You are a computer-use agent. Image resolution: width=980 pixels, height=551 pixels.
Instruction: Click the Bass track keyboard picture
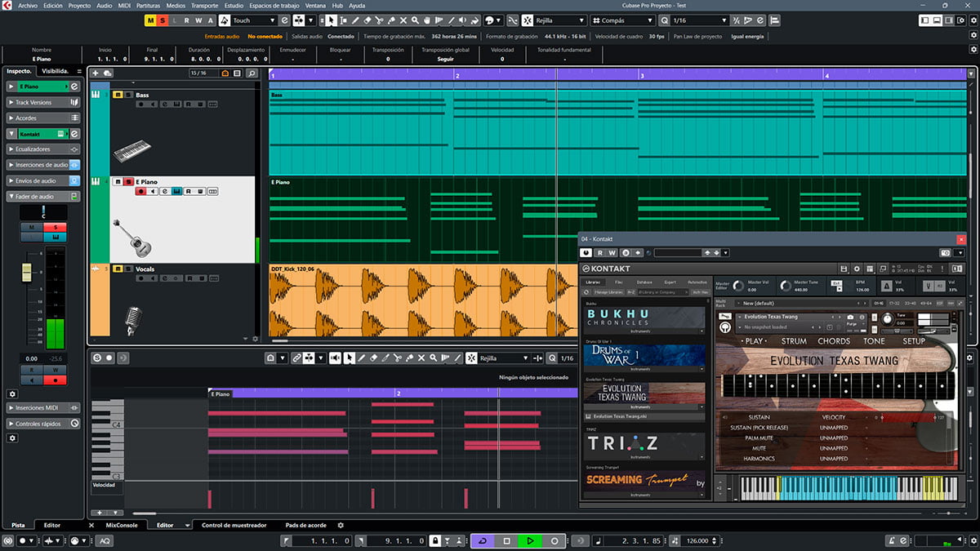[132, 150]
